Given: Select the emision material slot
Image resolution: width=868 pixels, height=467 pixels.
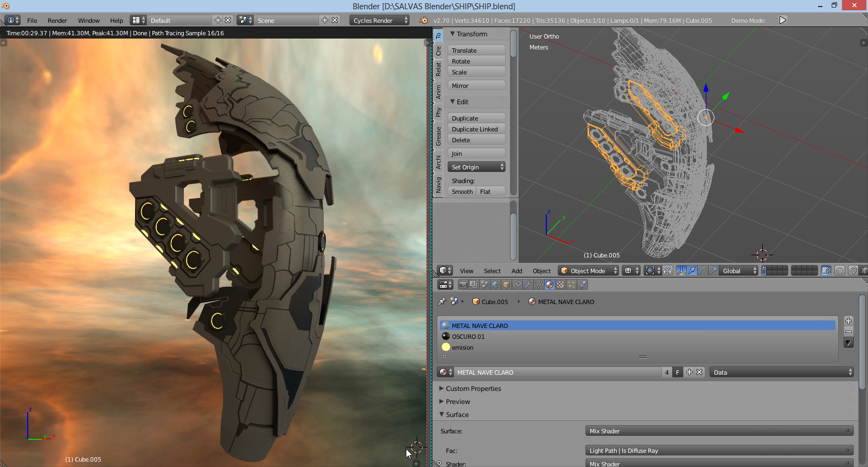Looking at the screenshot, I should point(463,348).
